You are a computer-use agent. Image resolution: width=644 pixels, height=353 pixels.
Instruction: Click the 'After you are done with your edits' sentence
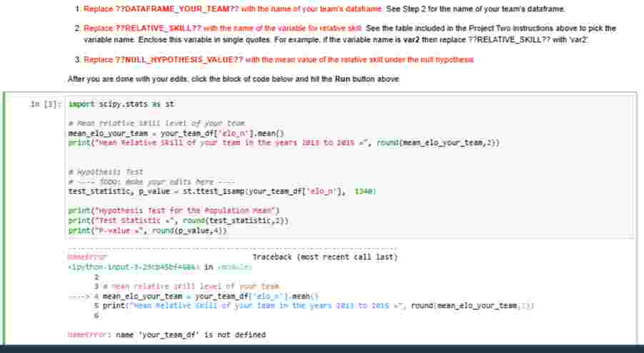point(233,79)
